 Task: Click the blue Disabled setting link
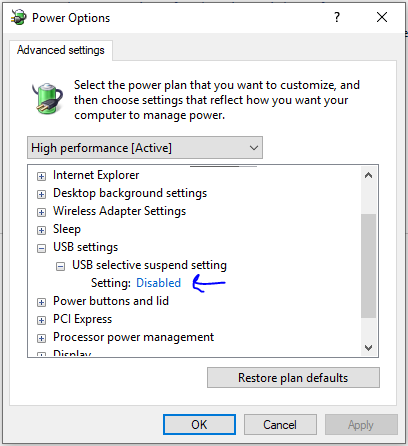158,283
